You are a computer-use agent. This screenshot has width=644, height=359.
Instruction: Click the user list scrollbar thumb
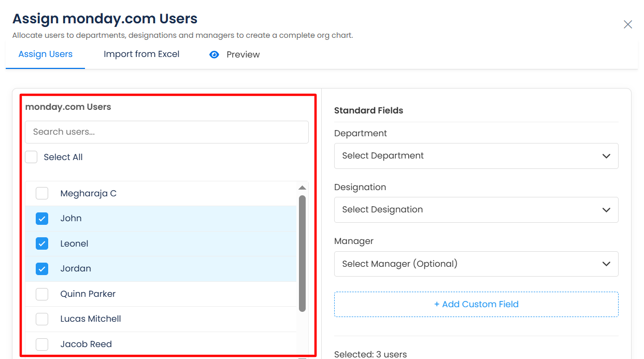[x=303, y=253]
